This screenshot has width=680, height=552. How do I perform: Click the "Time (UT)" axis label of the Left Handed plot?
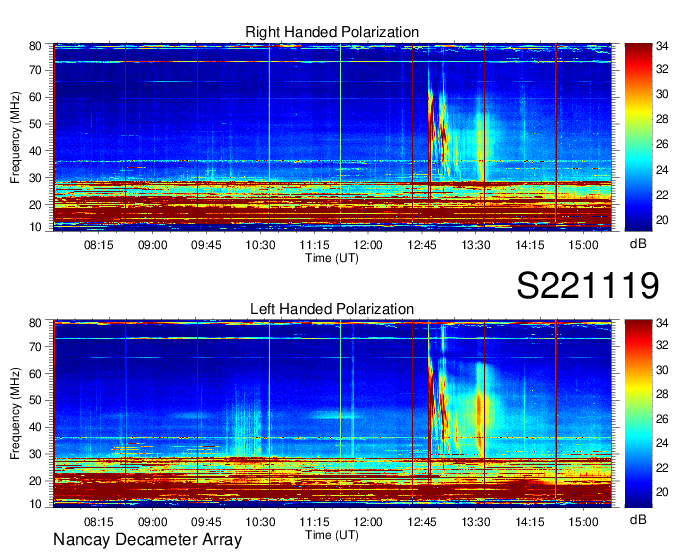pos(332,535)
